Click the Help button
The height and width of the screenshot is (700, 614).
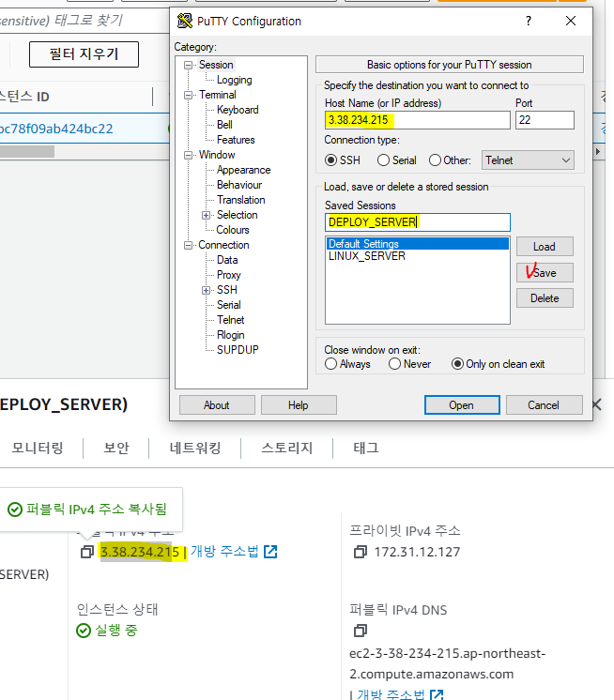299,405
